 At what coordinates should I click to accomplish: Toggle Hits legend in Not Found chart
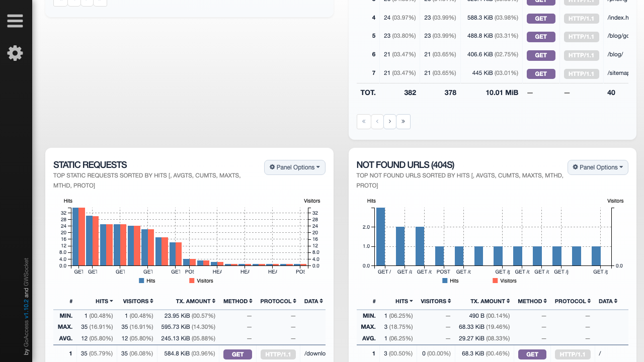[x=451, y=281]
